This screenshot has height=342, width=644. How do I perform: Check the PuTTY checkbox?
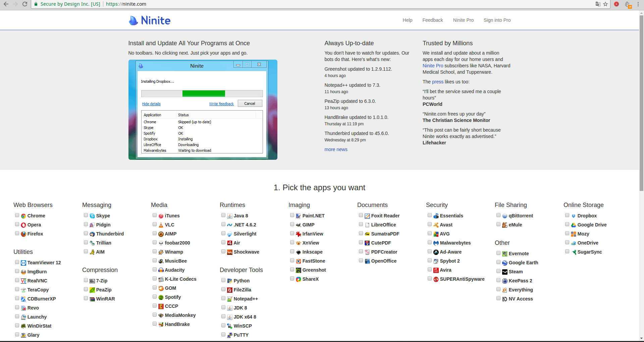click(223, 335)
